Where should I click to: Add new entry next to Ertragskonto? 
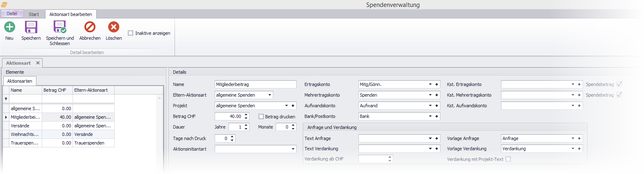pos(437,84)
